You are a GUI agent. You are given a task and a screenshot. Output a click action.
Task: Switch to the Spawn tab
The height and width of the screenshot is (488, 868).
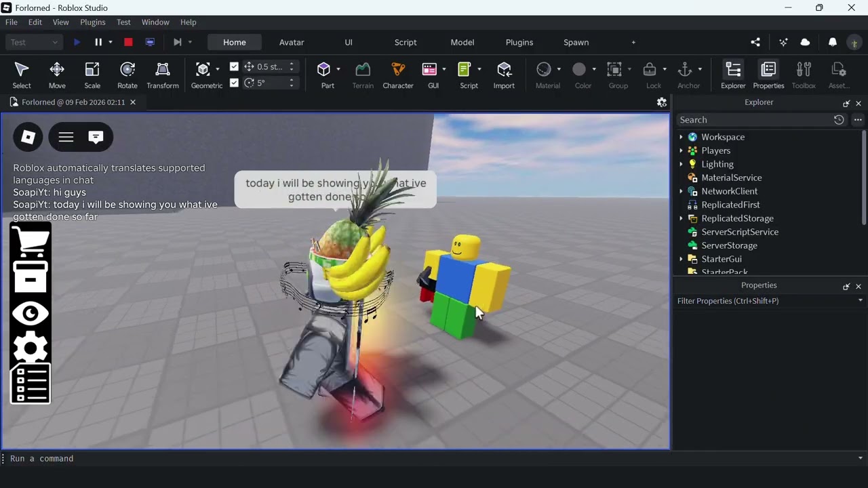pyautogui.click(x=576, y=42)
